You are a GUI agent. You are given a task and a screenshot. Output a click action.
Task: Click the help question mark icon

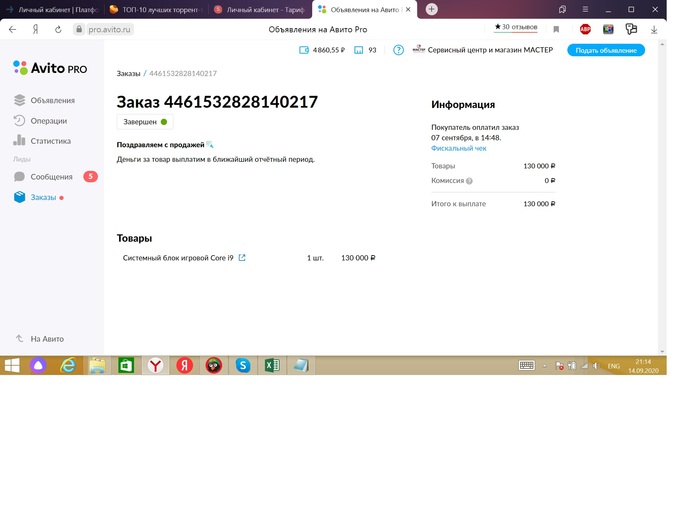pyautogui.click(x=398, y=50)
